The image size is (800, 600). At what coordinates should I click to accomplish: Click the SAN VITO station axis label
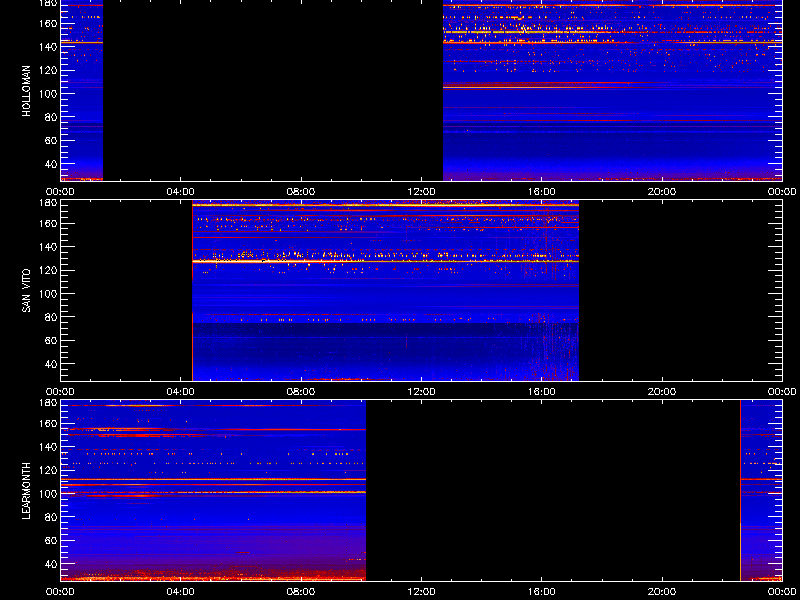coord(27,291)
